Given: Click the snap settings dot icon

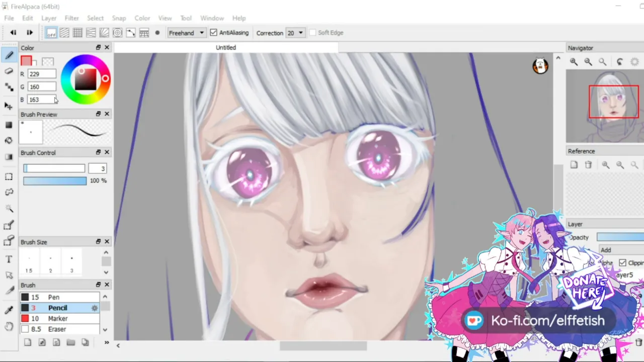Looking at the screenshot, I should [157, 33].
